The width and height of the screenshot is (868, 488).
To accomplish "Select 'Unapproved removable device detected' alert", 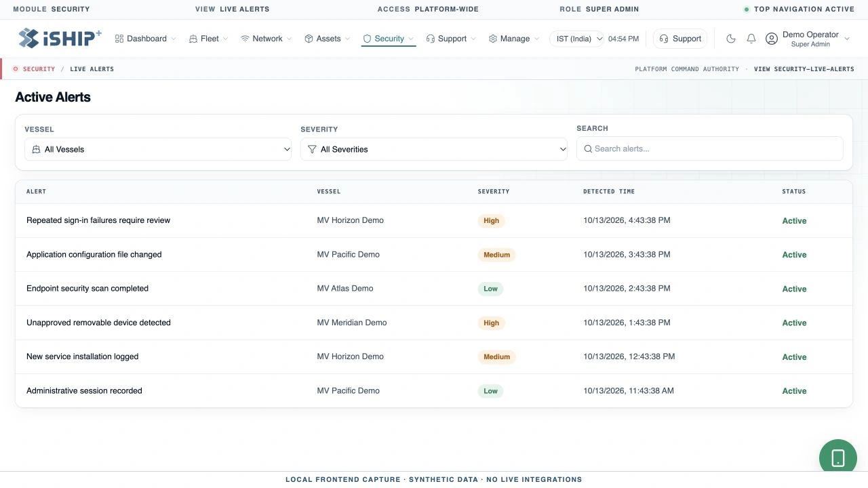I will (x=98, y=323).
